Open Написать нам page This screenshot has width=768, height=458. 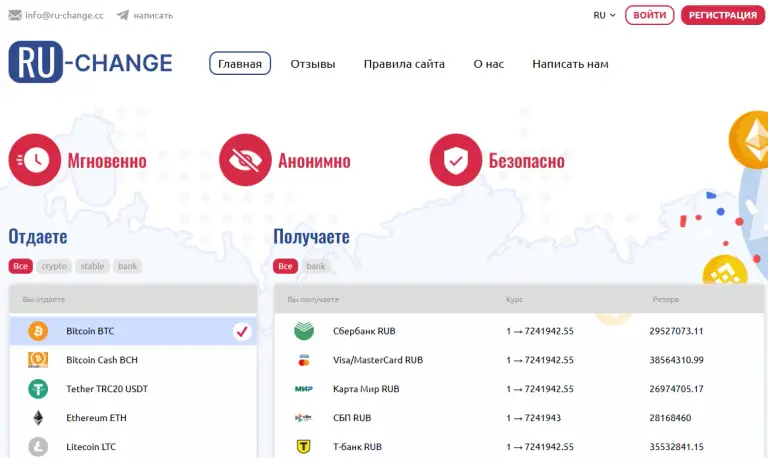pyautogui.click(x=570, y=64)
